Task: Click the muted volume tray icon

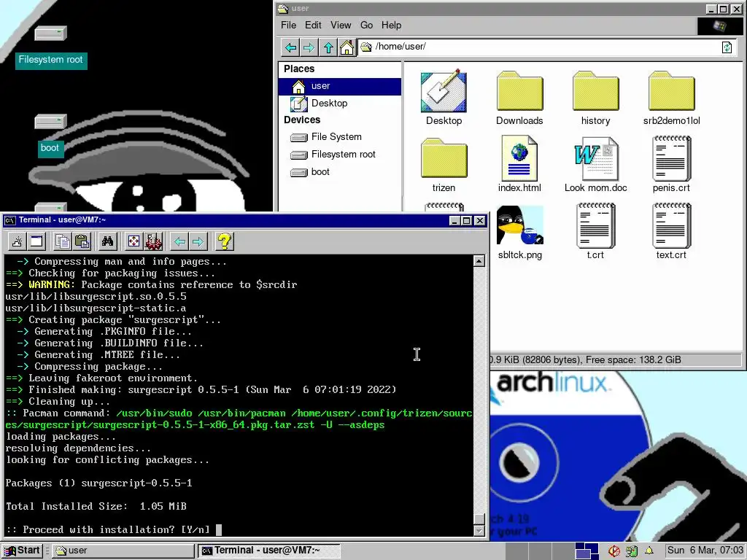Action: tap(614, 551)
